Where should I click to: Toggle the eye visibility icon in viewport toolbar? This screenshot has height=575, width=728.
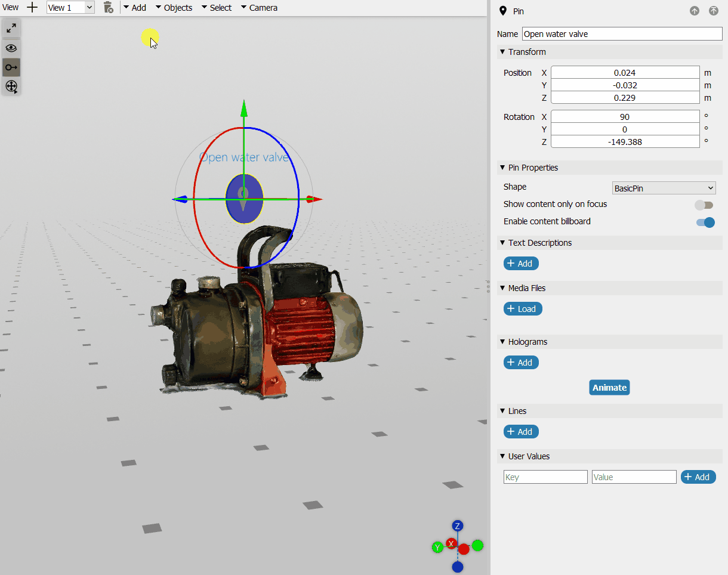tap(11, 48)
